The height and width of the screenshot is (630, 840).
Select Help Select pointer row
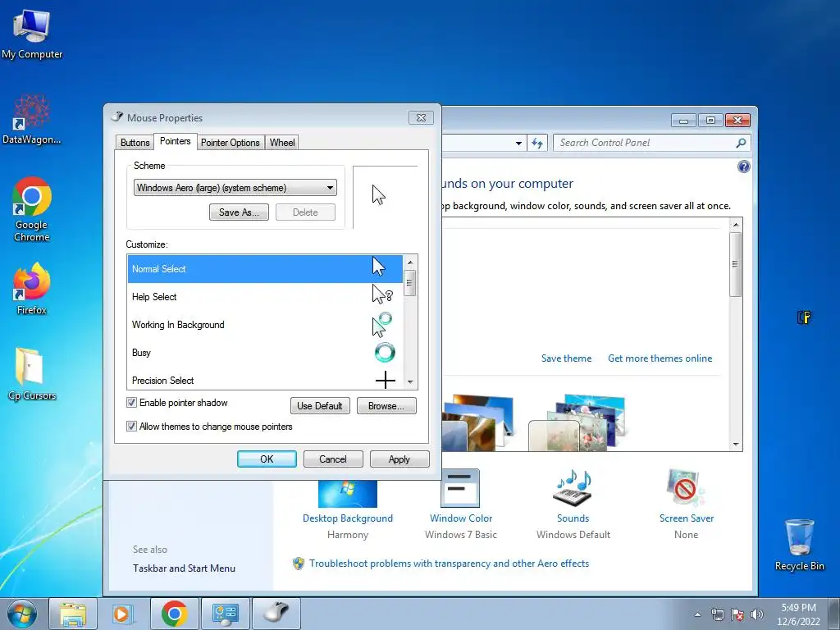click(265, 297)
